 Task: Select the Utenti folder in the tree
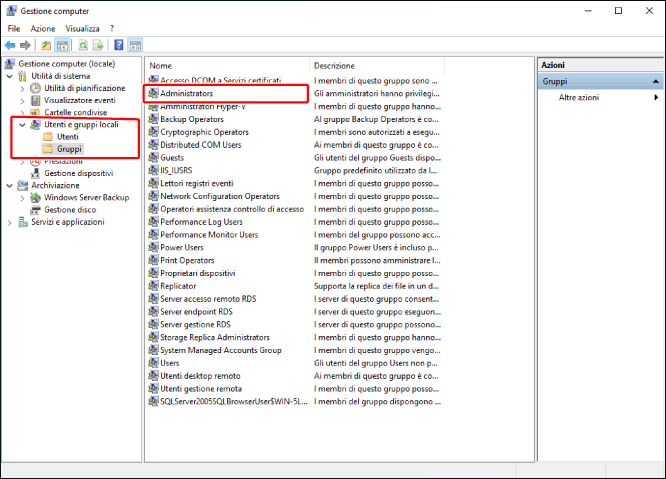(67, 137)
